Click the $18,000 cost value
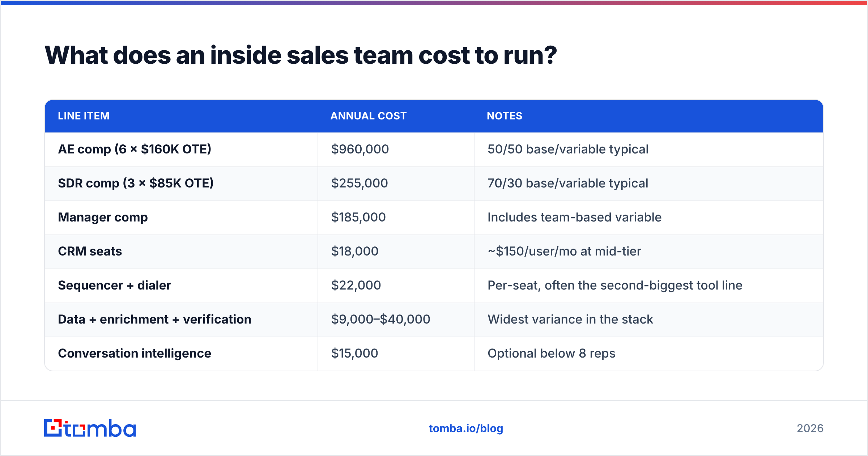 pos(355,251)
